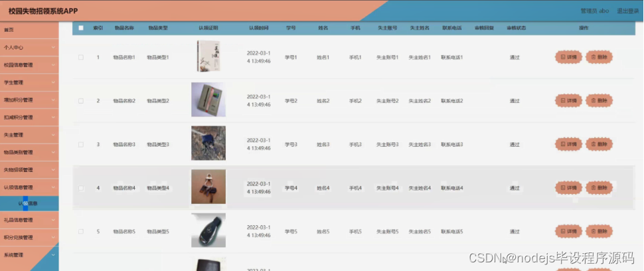Open 积分兑换管理 in the sidebar
This screenshot has height=271, width=644.
coord(29,237)
